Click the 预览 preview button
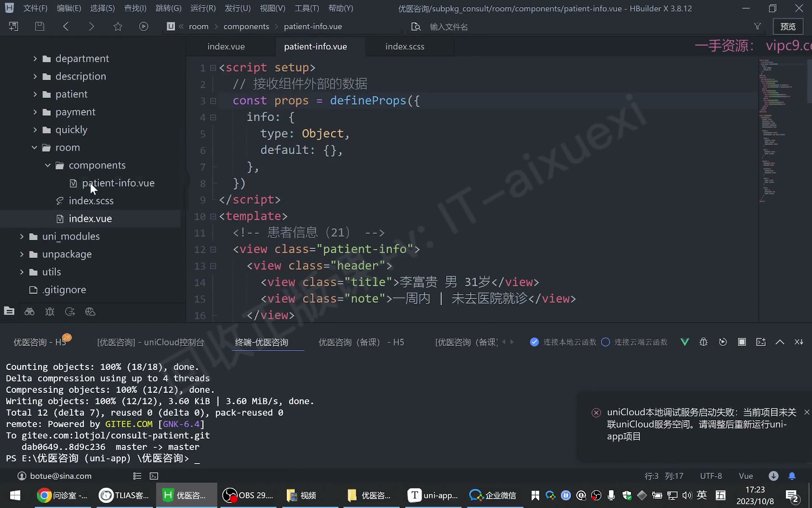This screenshot has width=812, height=508. (x=788, y=26)
